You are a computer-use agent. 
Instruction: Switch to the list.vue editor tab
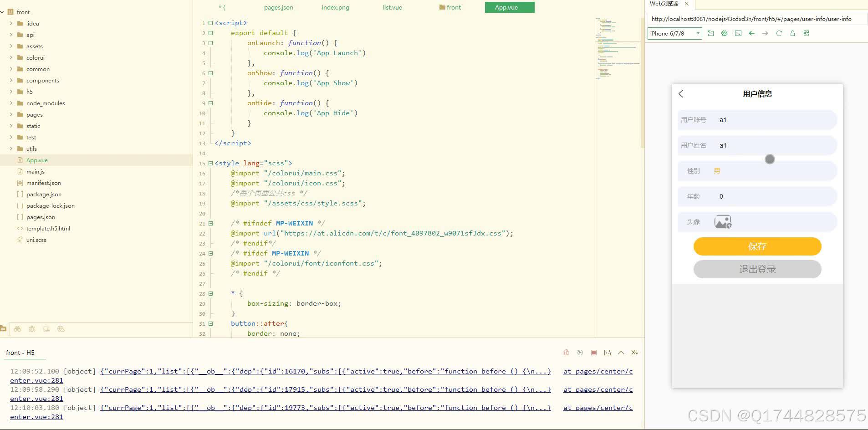coord(393,7)
